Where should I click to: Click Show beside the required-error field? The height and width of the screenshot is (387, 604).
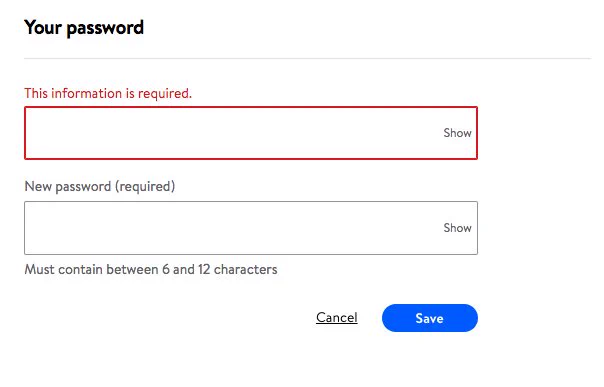(x=457, y=133)
